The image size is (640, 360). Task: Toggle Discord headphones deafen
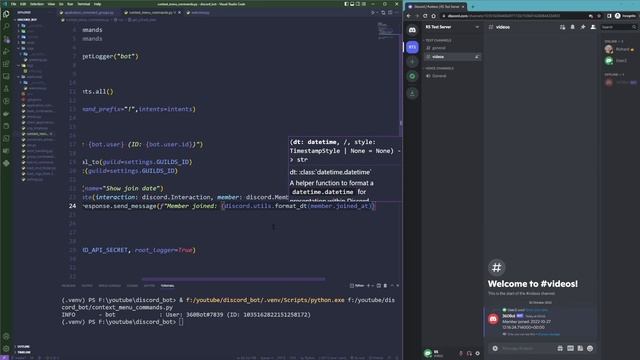pyautogui.click(x=469, y=353)
